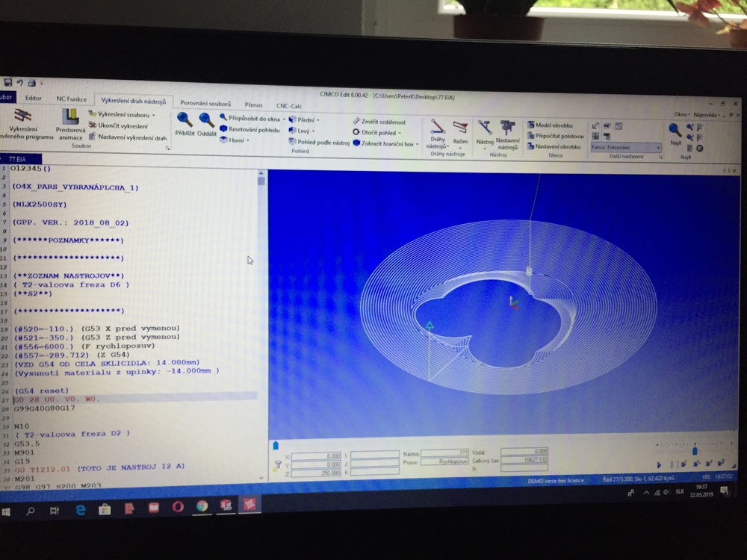
Task: Click Resetování pohledu view reset
Action: pos(249,129)
